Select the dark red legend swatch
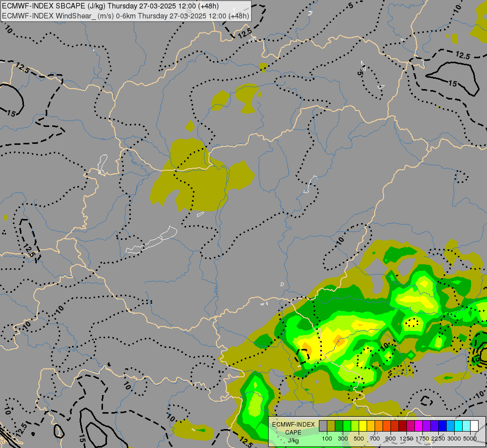487x448 pixels. click(x=403, y=426)
